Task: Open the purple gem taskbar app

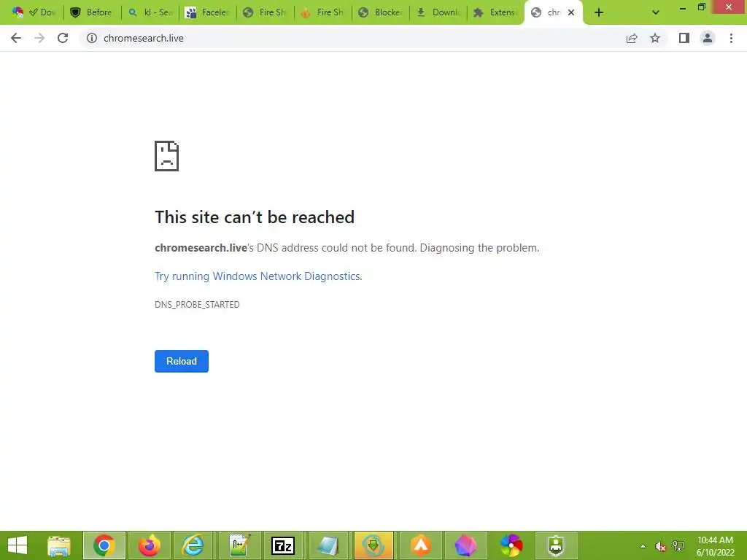Action: click(465, 545)
